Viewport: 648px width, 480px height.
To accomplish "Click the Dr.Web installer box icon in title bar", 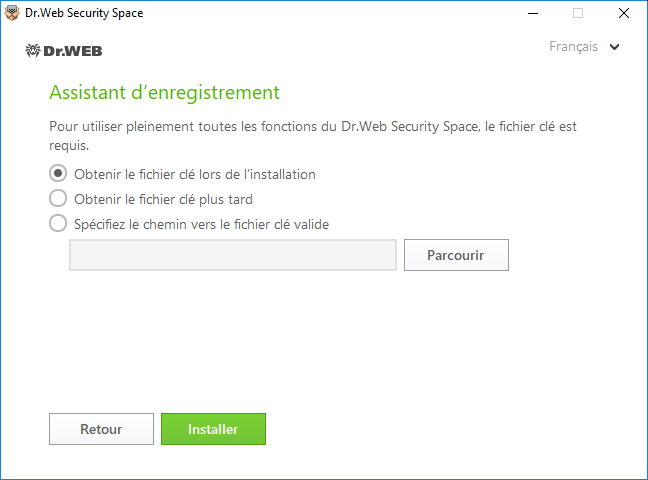I will [x=12, y=13].
